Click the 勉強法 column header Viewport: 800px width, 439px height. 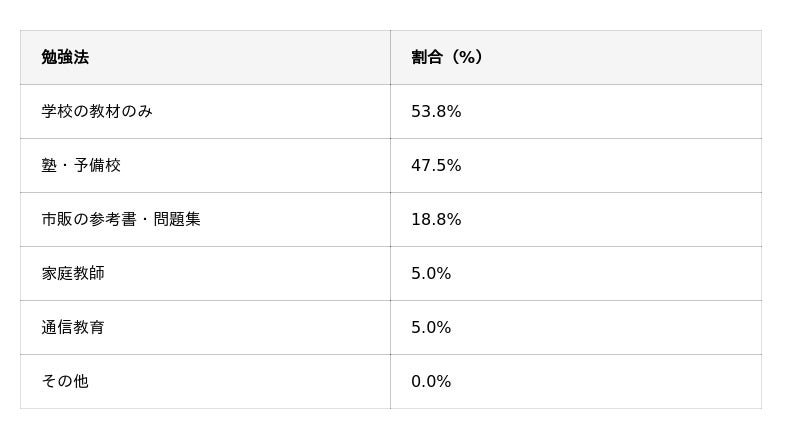pos(65,58)
